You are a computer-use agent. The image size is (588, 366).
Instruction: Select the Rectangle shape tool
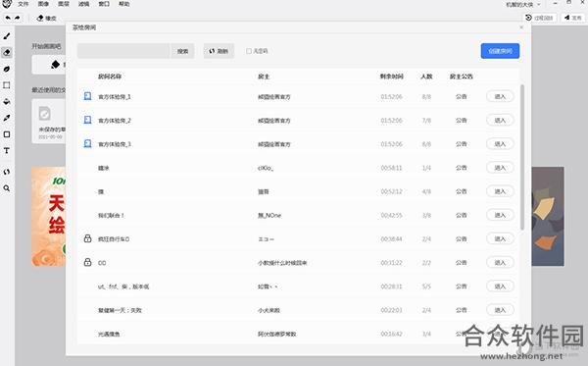pyautogui.click(x=7, y=134)
